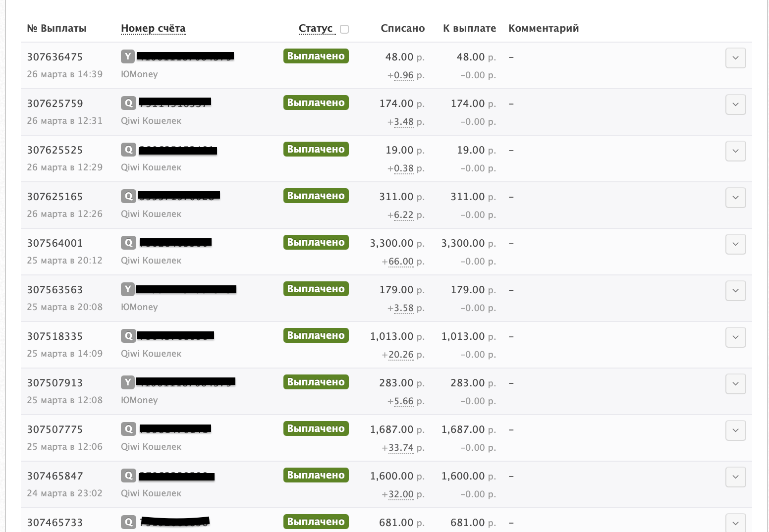This screenshot has width=769, height=532.
Task: Open the dropdown on payout 307507775
Action: [x=735, y=430]
